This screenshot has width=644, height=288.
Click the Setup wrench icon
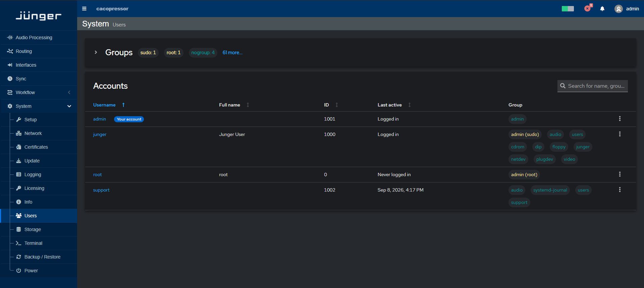[19, 120]
